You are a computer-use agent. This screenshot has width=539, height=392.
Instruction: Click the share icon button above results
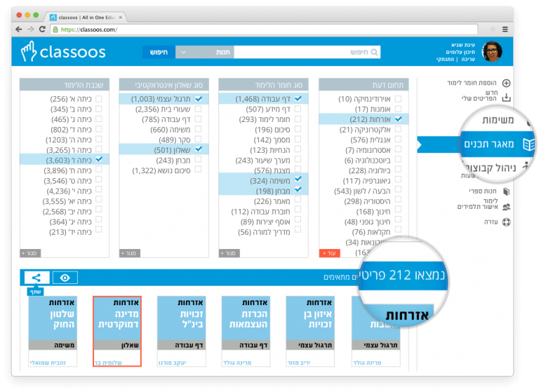36,278
